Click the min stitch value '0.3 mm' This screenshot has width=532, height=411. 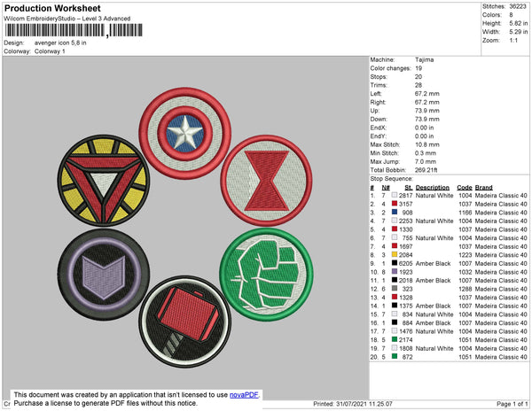pyautogui.click(x=426, y=153)
